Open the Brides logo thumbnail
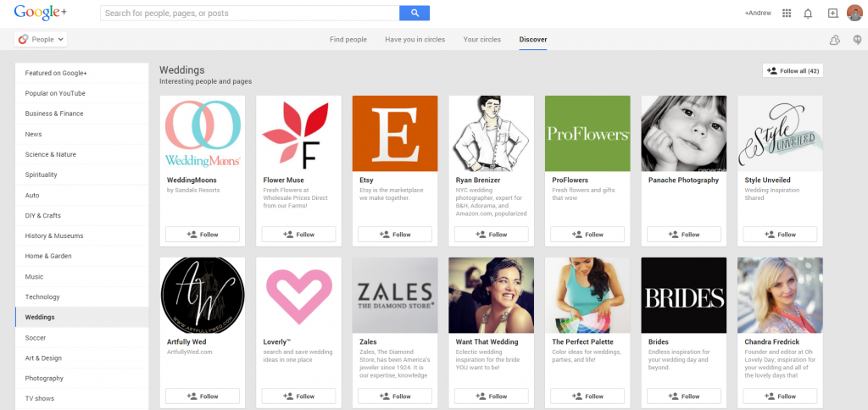 click(684, 296)
